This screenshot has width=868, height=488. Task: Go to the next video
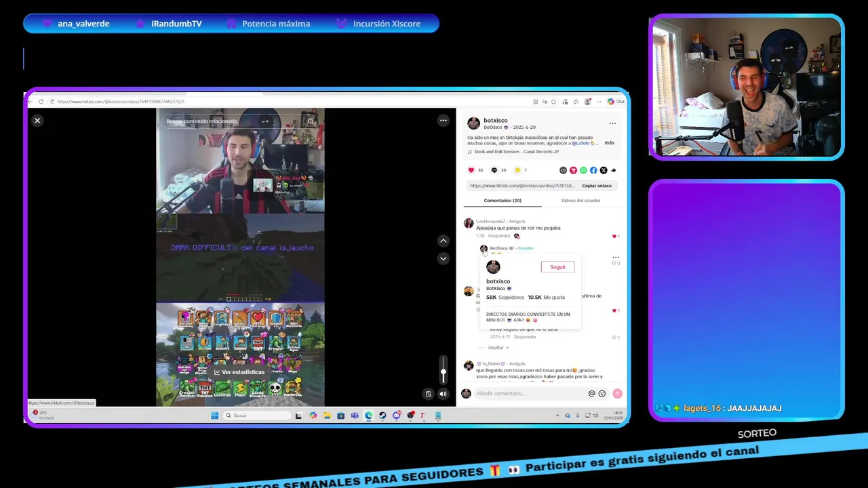pos(443,258)
